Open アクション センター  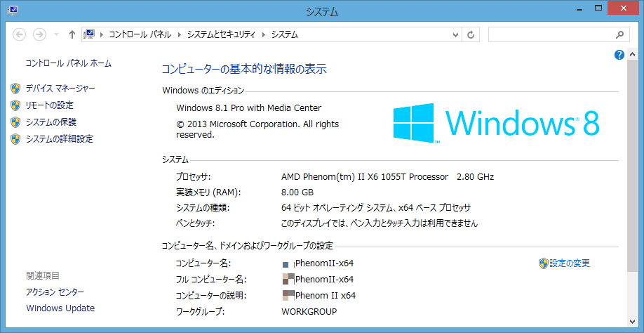point(55,292)
